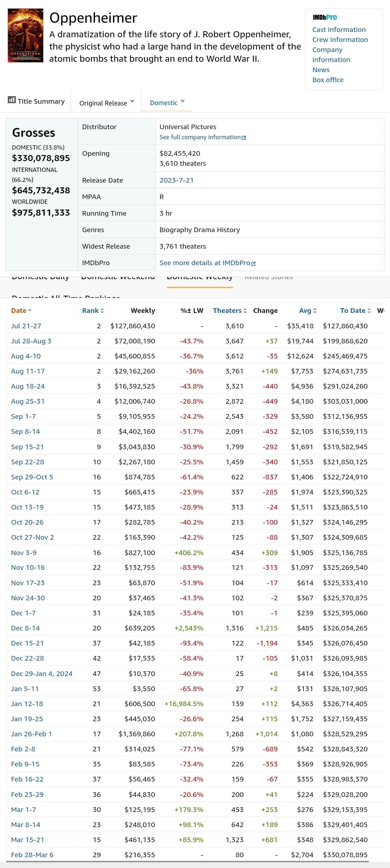Open the Aug 4-10 week link

[x=26, y=356]
